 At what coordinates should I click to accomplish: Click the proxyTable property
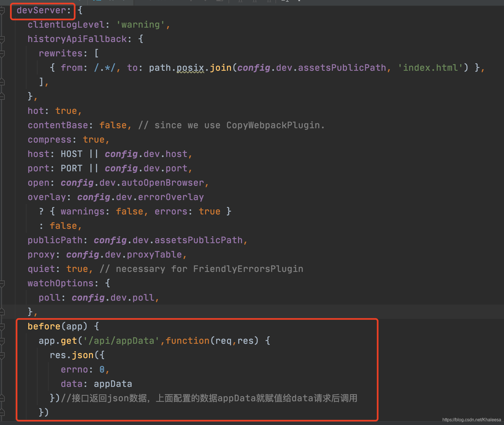tap(154, 255)
